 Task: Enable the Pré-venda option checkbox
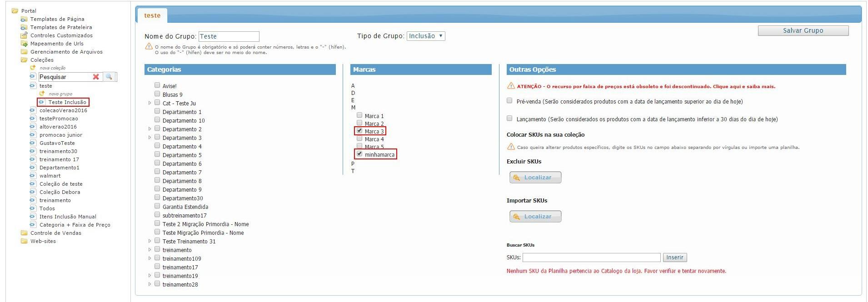pos(509,101)
